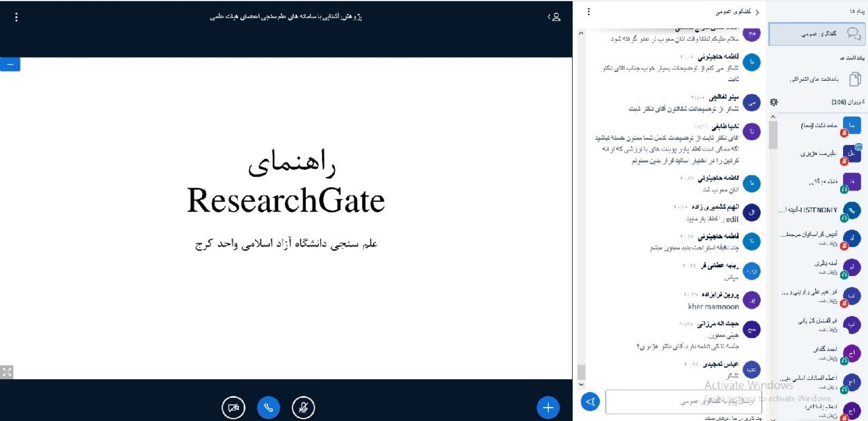Click the avatar next to the سپاس message
Image resolution: width=868 pixels, height=421 pixels.
(752, 271)
